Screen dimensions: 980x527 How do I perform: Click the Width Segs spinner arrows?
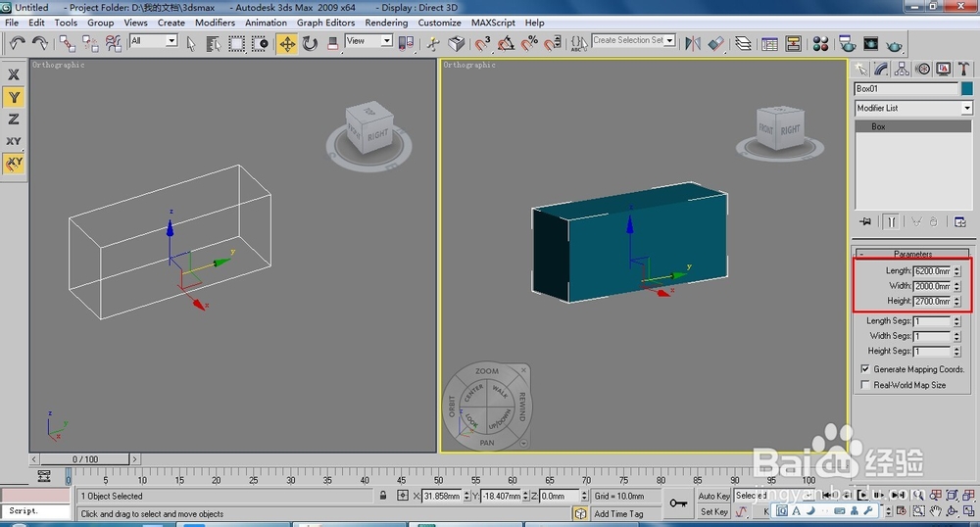point(956,336)
